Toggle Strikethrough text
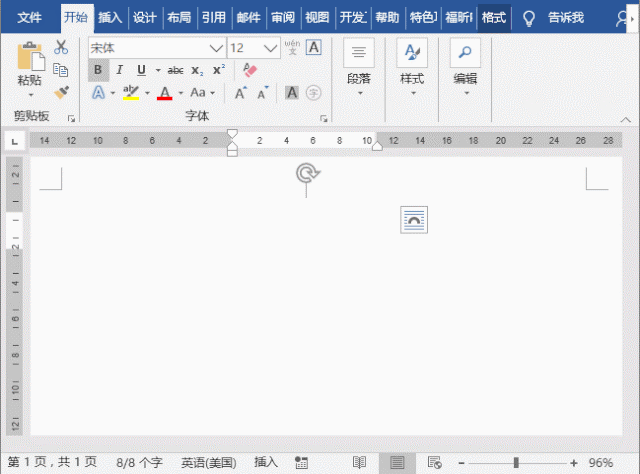The image size is (640, 474). tap(176, 71)
